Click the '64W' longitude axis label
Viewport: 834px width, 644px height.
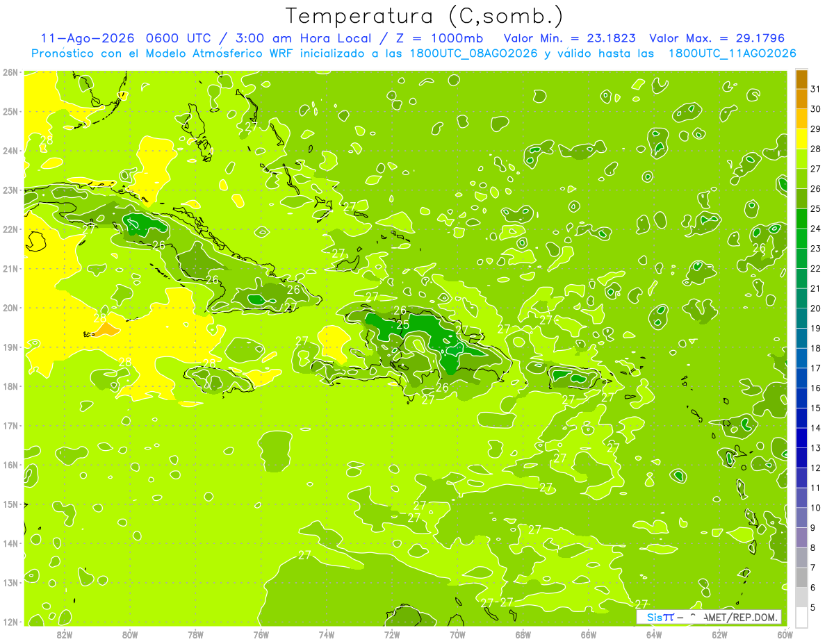pyautogui.click(x=654, y=634)
